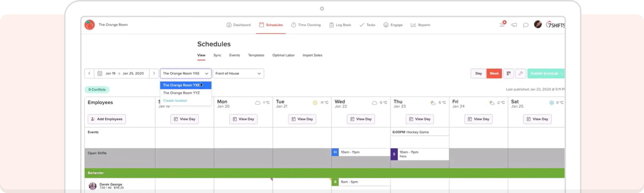Go to next week arrow

(x=154, y=73)
